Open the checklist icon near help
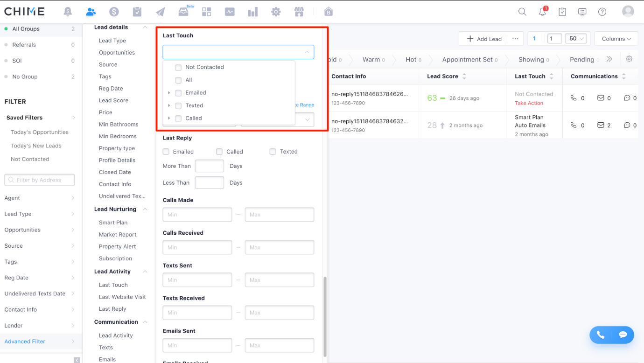The height and width of the screenshot is (363, 644). (x=562, y=12)
